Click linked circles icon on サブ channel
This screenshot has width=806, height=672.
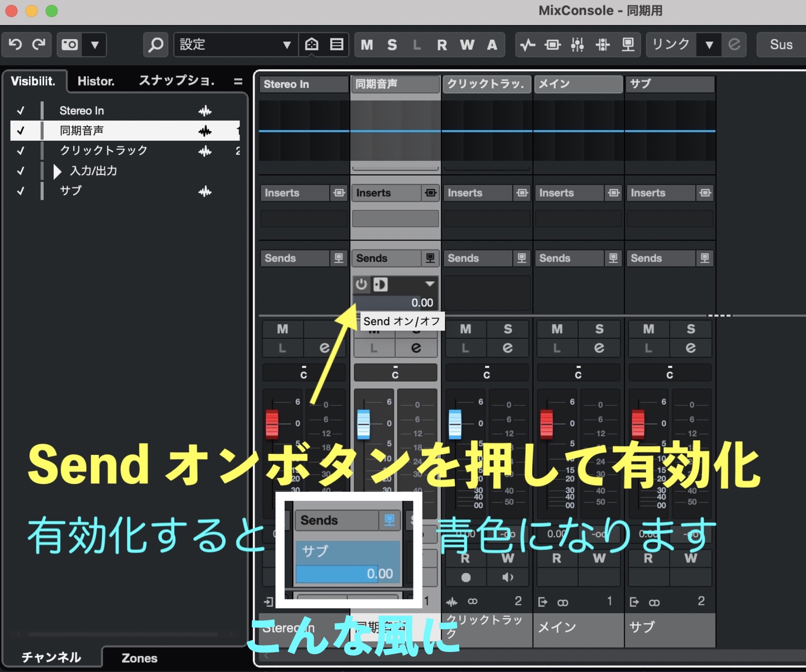coord(654,602)
